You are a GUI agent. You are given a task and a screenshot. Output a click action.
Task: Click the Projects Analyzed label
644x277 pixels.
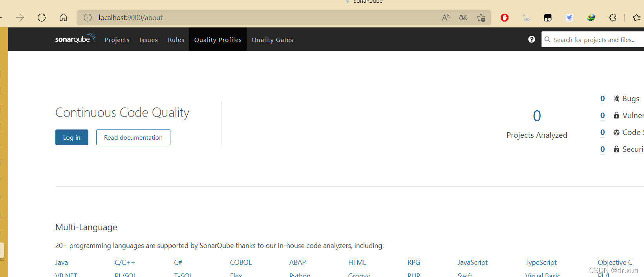(537, 135)
